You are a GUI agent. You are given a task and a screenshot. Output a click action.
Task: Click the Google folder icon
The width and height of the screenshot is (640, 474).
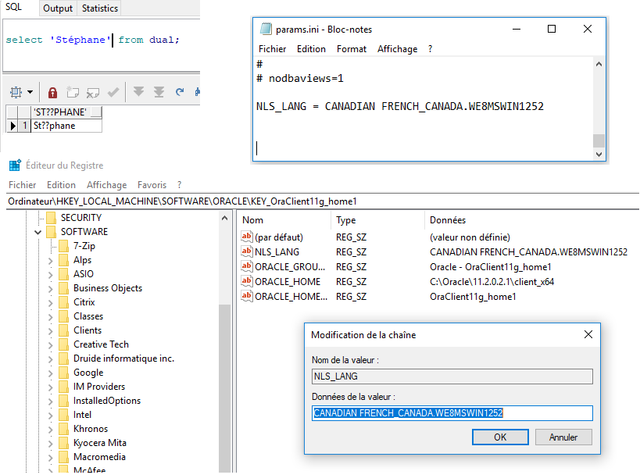coord(64,372)
